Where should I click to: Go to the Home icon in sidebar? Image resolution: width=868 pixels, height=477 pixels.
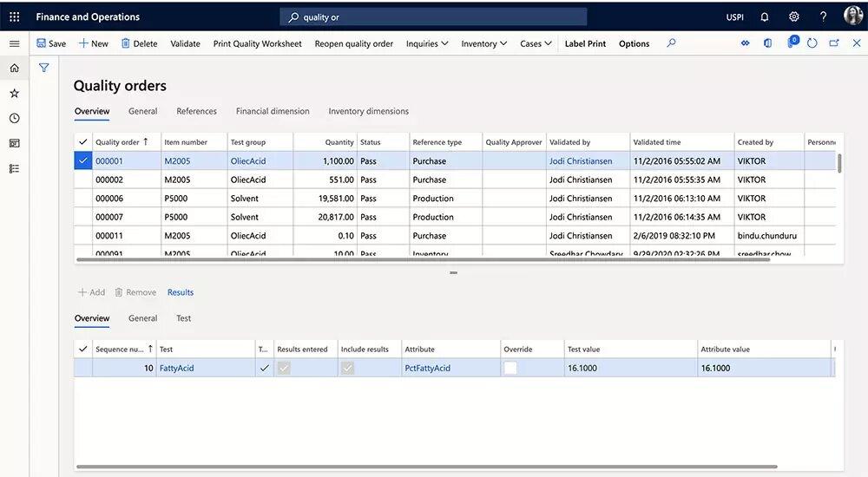[15, 68]
